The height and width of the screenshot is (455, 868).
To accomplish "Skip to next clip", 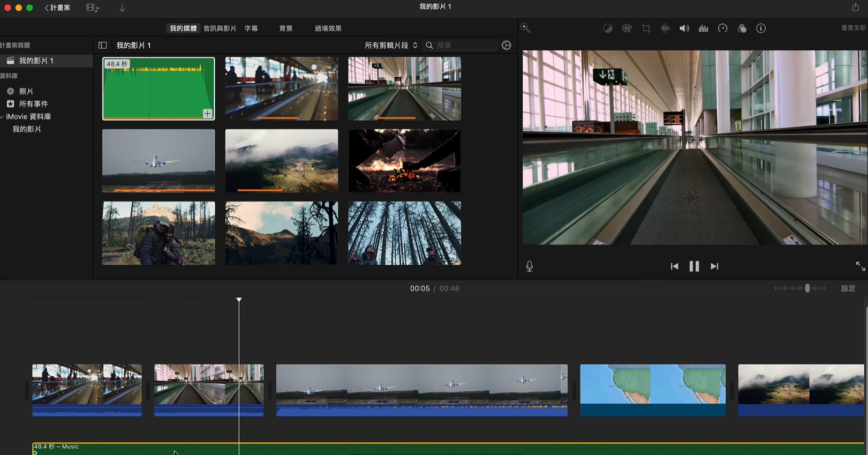I will point(714,266).
